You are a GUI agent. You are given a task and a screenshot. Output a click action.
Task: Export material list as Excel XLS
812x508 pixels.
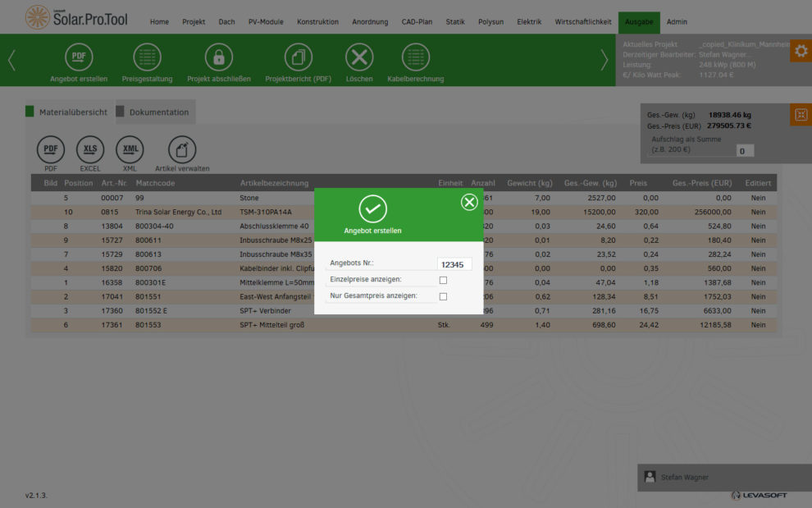pyautogui.click(x=90, y=149)
